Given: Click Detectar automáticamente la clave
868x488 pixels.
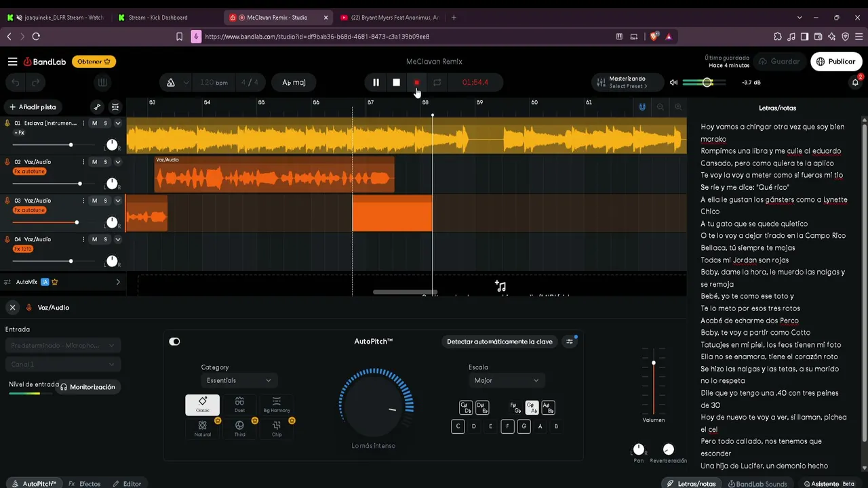Looking at the screenshot, I should tap(500, 342).
